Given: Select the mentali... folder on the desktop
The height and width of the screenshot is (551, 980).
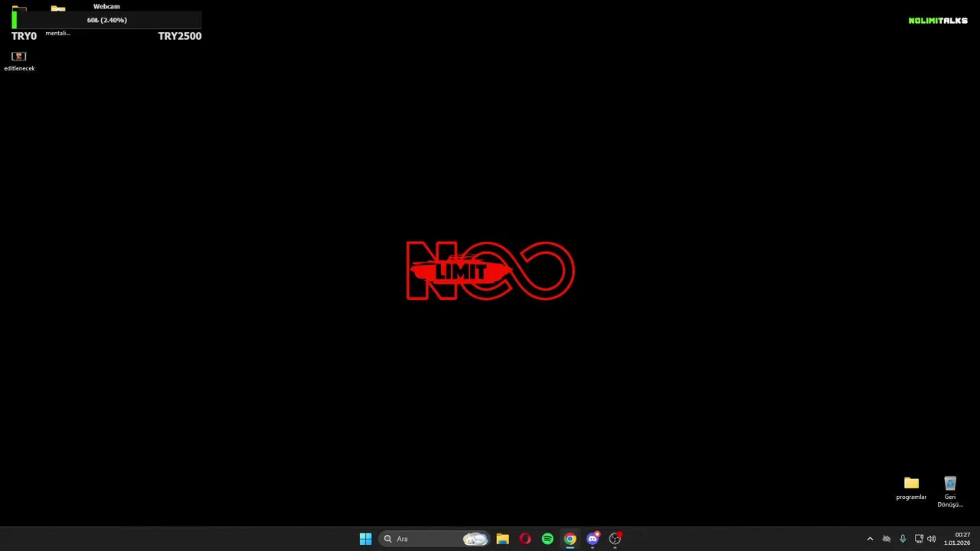Looking at the screenshot, I should pyautogui.click(x=58, y=21).
